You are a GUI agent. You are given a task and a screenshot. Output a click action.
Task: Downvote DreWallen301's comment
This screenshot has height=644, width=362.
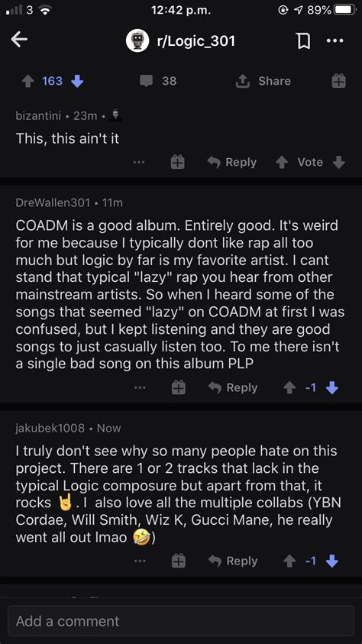click(x=331, y=388)
